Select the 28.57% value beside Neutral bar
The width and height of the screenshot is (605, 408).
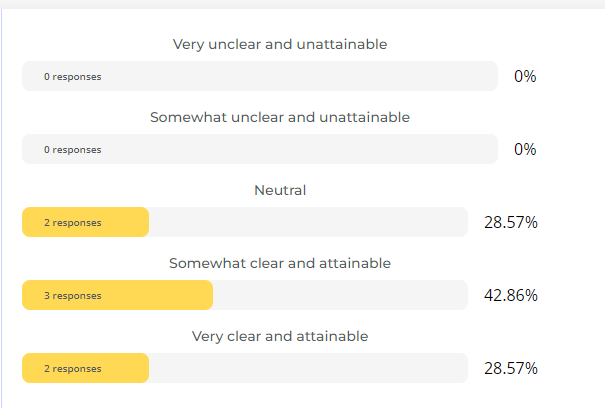[x=511, y=223]
